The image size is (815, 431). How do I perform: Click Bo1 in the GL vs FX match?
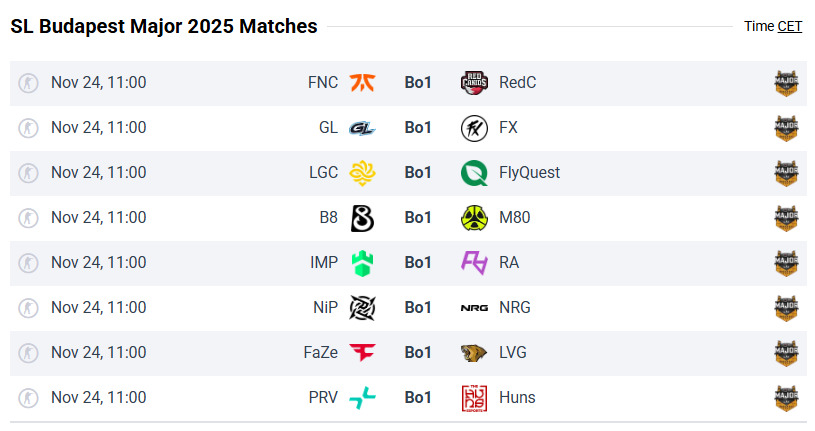tap(418, 128)
